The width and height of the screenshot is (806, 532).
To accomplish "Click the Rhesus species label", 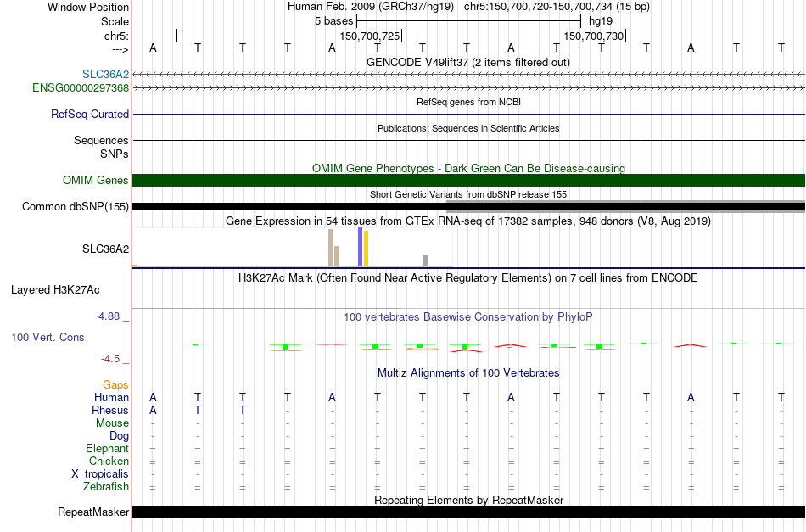I will (110, 410).
